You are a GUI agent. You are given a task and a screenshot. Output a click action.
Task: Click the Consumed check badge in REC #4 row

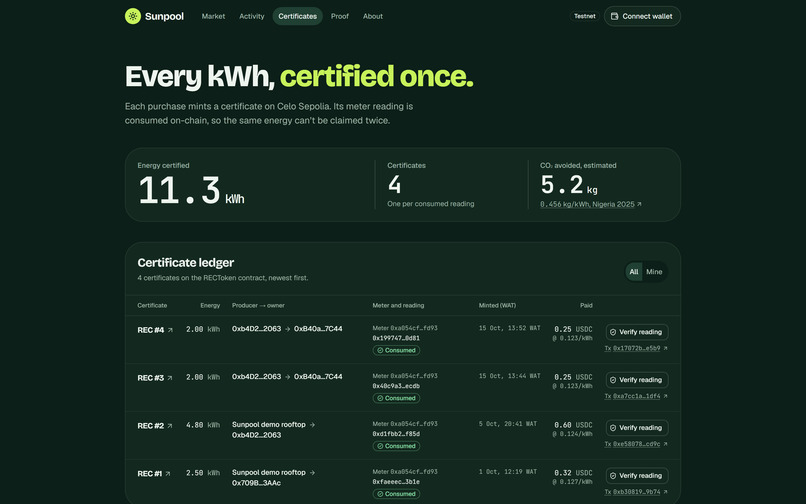tap(396, 350)
